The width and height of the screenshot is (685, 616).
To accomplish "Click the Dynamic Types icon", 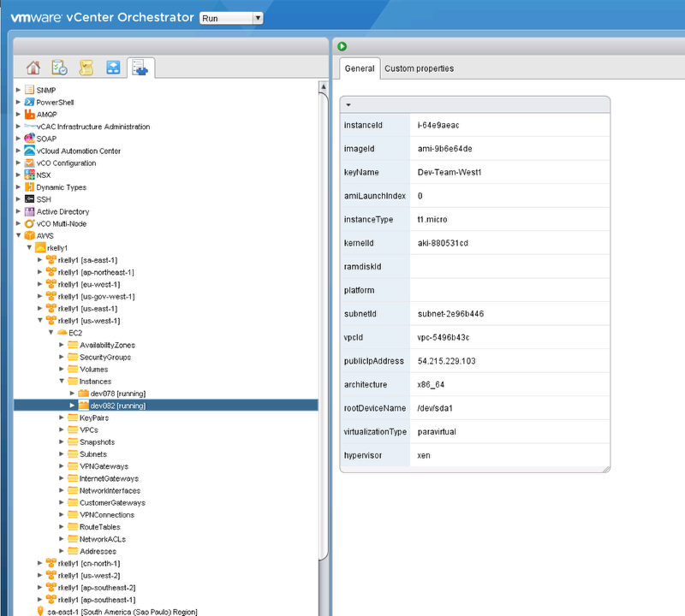I will [29, 187].
